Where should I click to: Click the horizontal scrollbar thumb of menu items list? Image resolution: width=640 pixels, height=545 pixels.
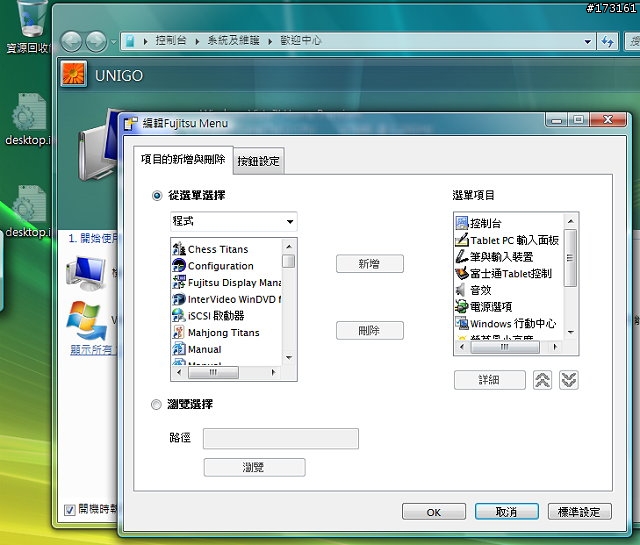(x=505, y=347)
